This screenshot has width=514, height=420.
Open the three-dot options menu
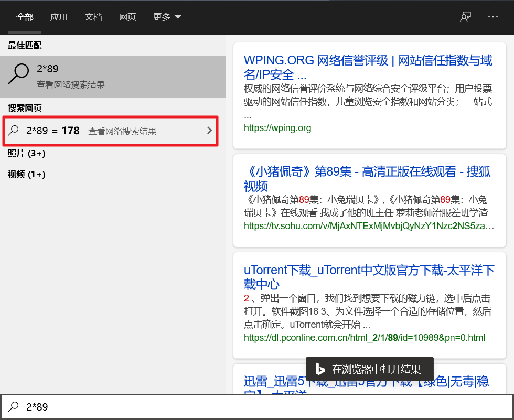pos(493,17)
